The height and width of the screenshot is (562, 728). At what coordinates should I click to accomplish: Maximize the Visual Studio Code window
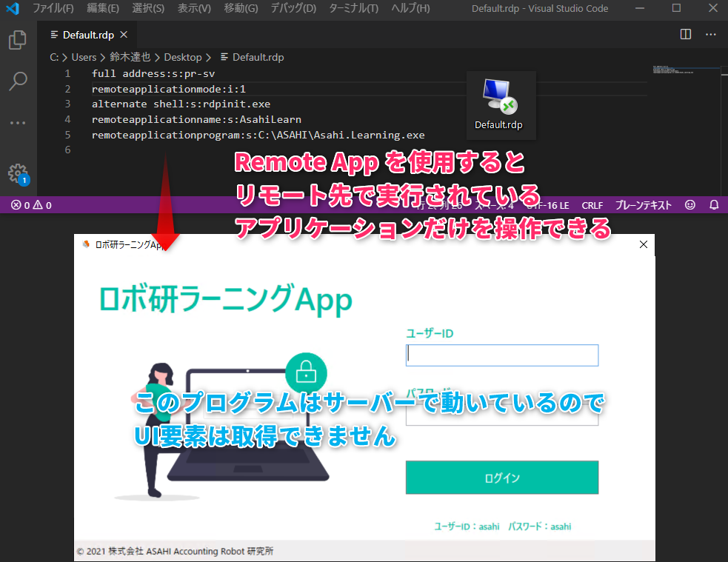point(676,8)
